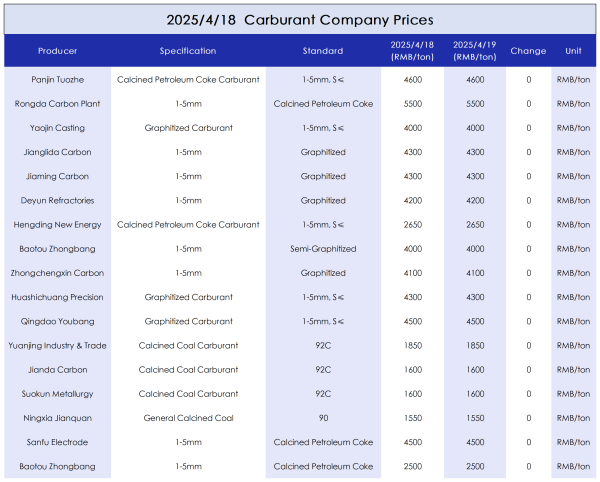Click the 2025/4/18 price '4600' for Panjin Tuozhe
Viewport: 600px width, 482px height.
(x=412, y=80)
